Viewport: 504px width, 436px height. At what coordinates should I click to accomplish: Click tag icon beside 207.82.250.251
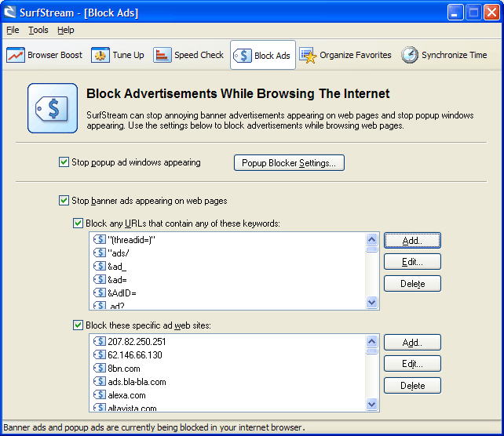coord(100,341)
